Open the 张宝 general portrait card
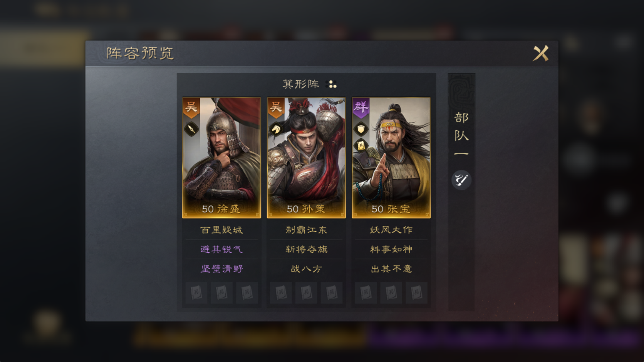This screenshot has height=362, width=644. pyautogui.click(x=391, y=158)
